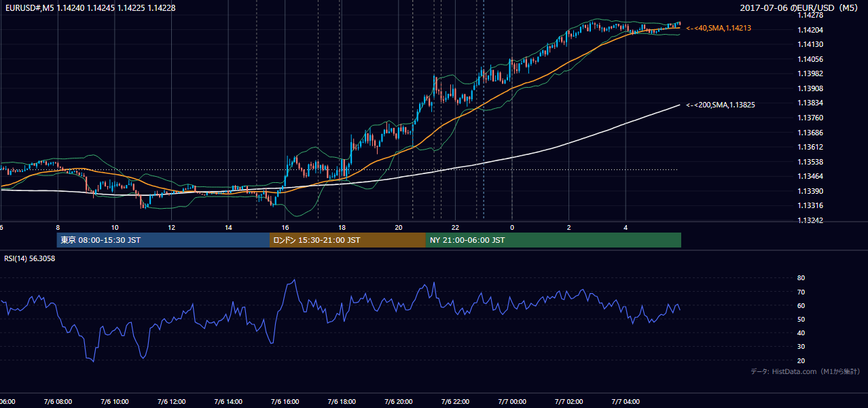Viewport: 868px width, 408px height.
Task: Click RSI scale value 40
Action: pyautogui.click(x=801, y=333)
